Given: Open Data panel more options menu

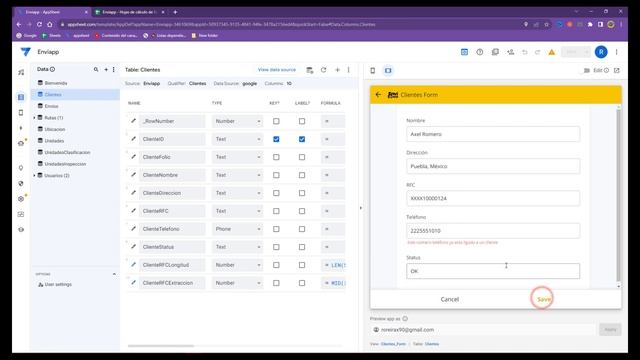Looking at the screenshot, I should (113, 70).
